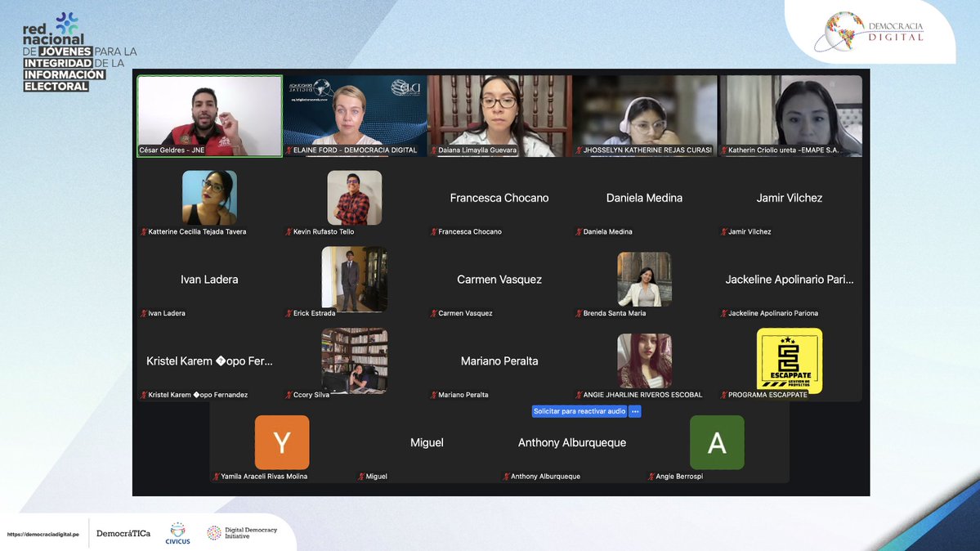
Task: Click the yellow Escappate program logo
Action: [790, 361]
